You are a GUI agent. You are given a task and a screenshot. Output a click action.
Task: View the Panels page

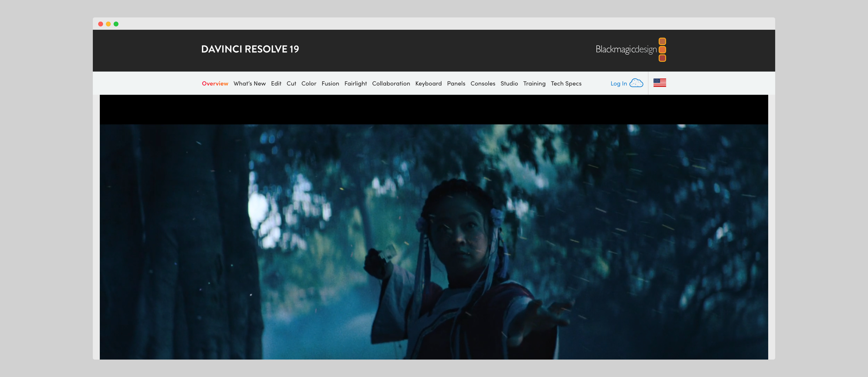tap(456, 83)
